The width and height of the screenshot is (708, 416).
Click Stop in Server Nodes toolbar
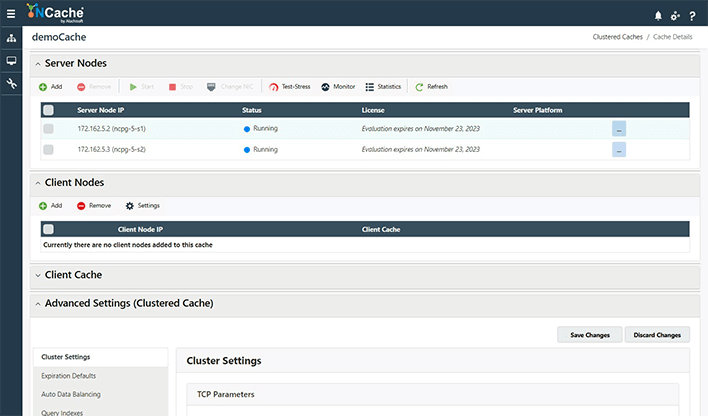(x=181, y=87)
